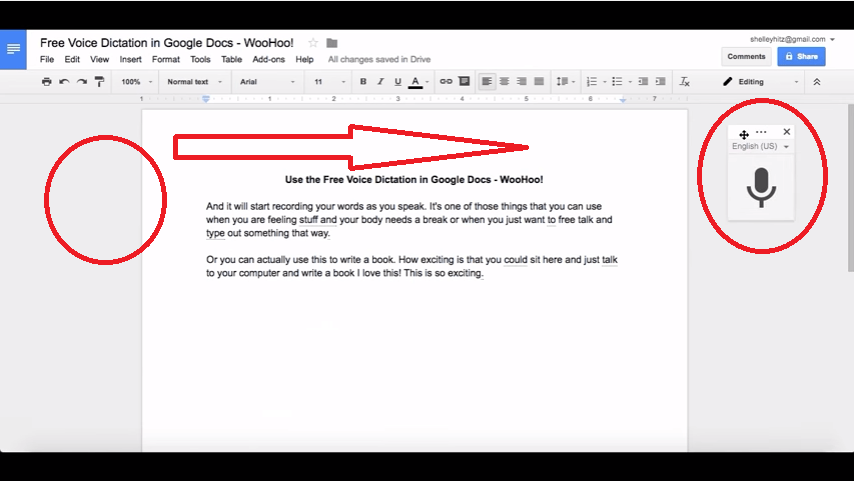This screenshot has width=854, height=481.
Task: Open line spacing options
Action: click(565, 82)
